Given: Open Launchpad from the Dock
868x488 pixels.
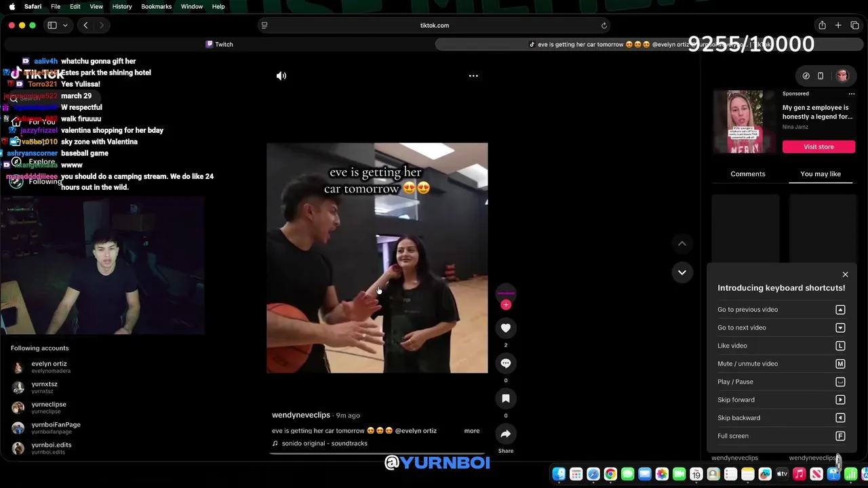Looking at the screenshot, I should 576,474.
